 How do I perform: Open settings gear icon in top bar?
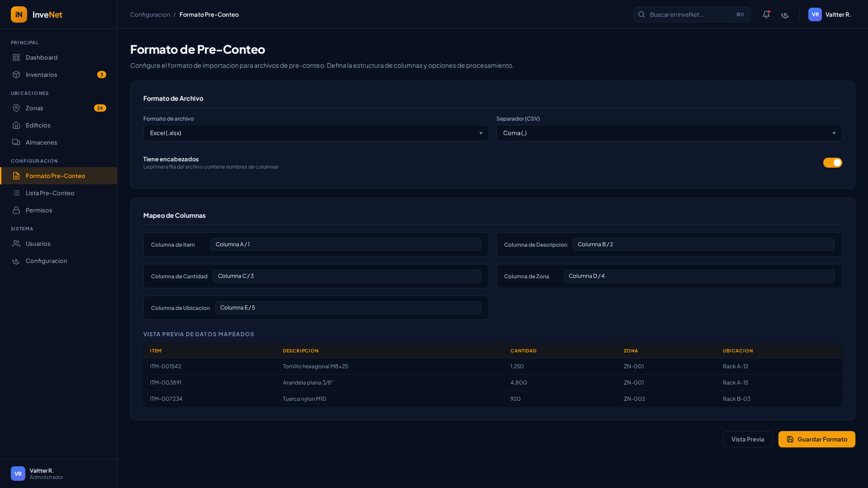tap(785, 15)
